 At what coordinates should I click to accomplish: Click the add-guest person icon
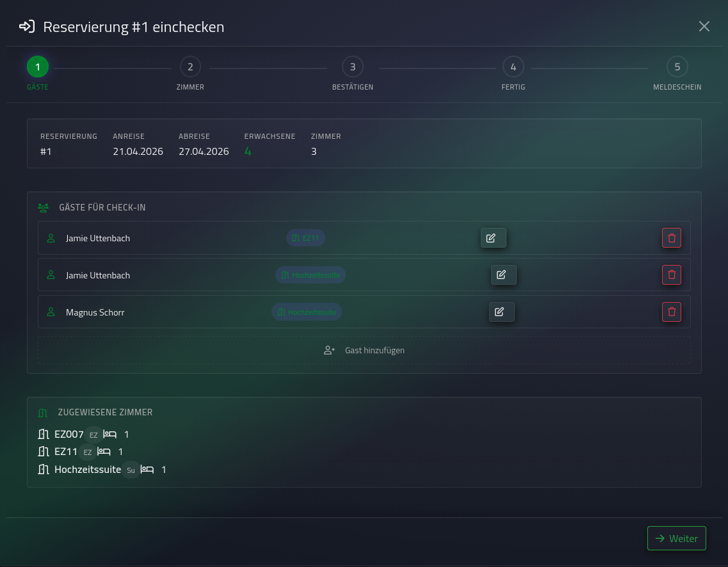click(x=329, y=350)
